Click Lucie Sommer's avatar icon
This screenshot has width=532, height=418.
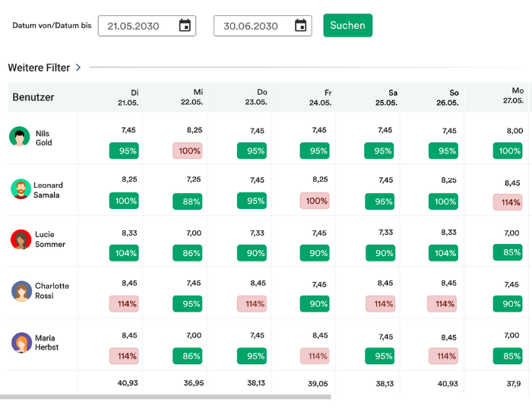tap(21, 240)
